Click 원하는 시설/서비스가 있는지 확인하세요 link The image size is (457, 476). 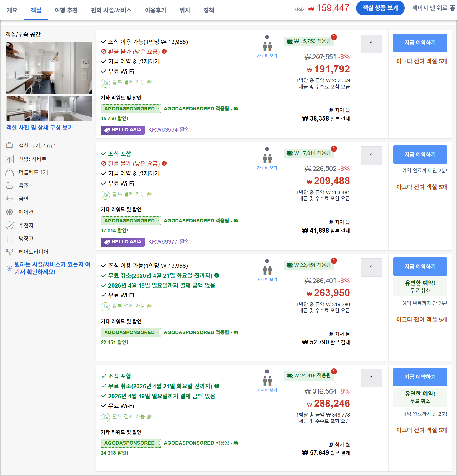[x=53, y=268]
